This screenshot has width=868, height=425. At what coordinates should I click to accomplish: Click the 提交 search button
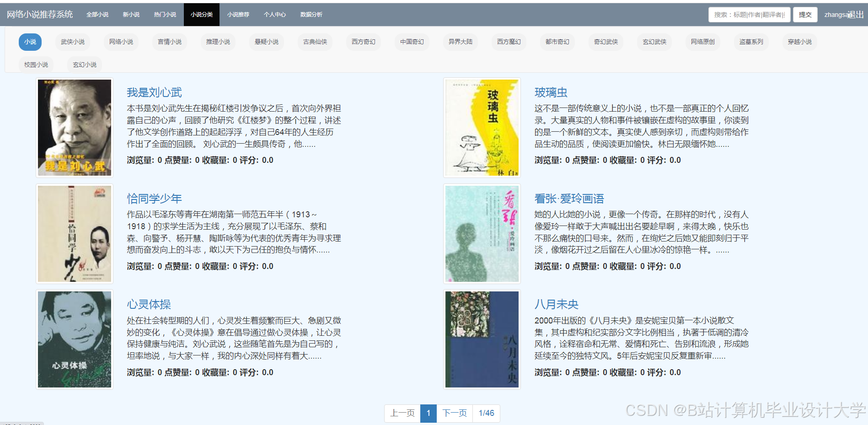click(x=805, y=14)
